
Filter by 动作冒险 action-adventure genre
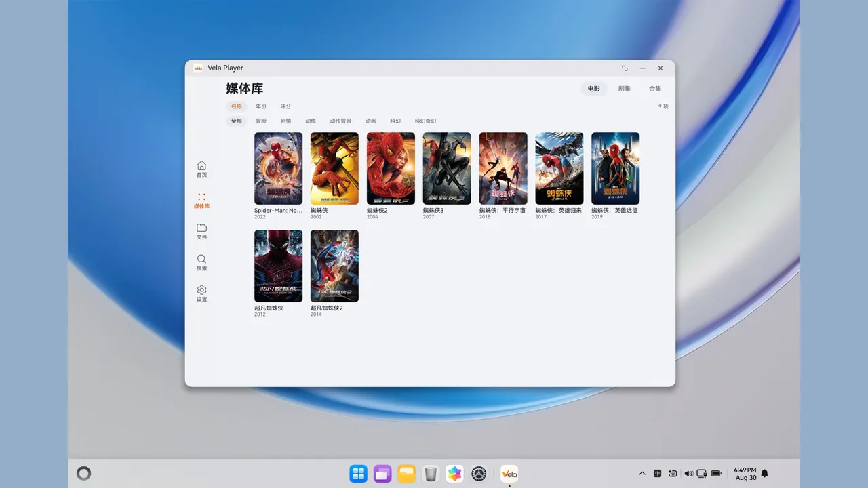(341, 121)
